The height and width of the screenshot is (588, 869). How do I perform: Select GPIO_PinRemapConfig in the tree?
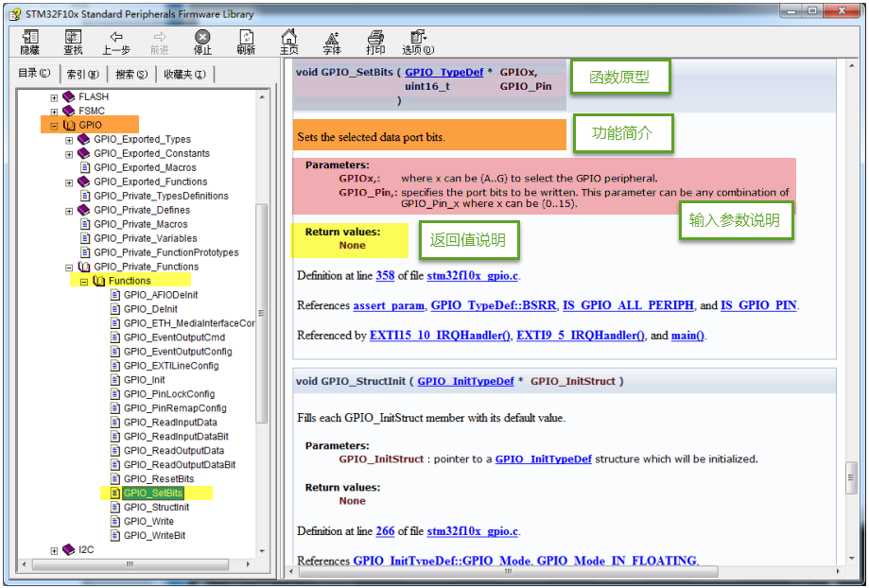coord(175,407)
